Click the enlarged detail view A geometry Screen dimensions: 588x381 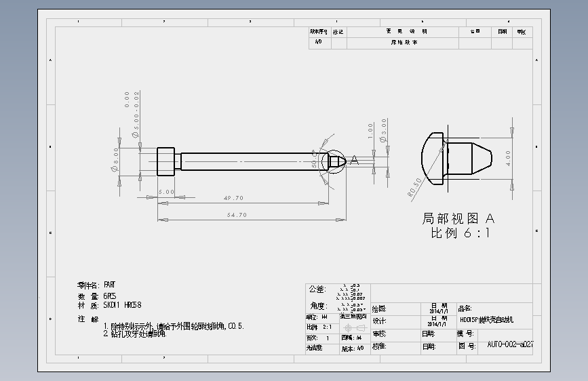point(456,159)
